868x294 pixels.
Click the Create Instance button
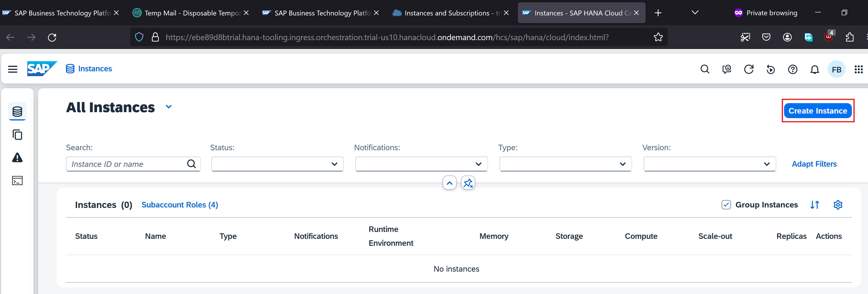coord(817,111)
